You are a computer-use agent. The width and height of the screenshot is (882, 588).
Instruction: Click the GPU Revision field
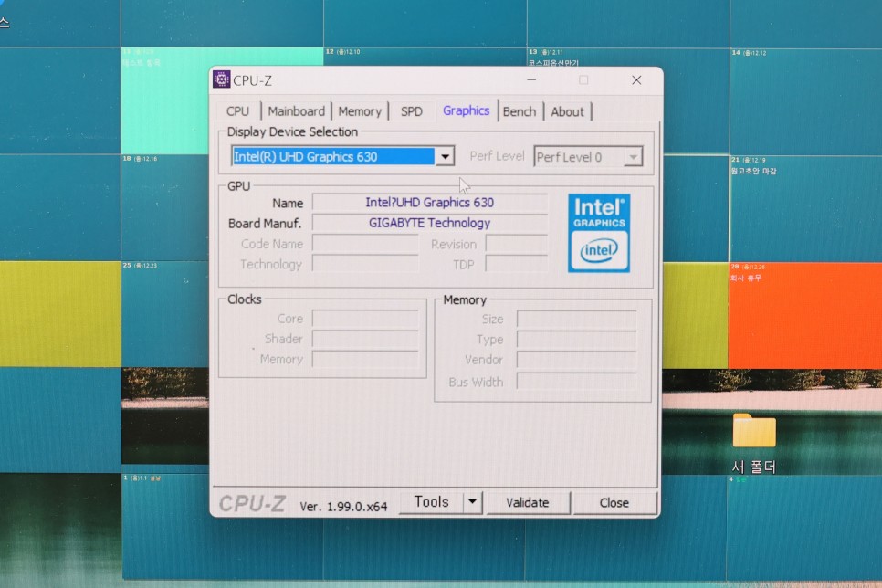(517, 244)
